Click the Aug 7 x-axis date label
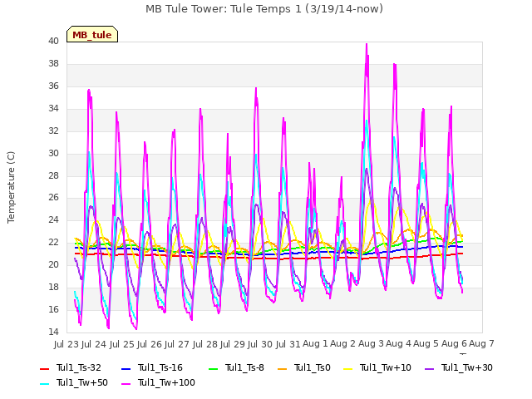This screenshot has width=532, height=399. point(481,343)
